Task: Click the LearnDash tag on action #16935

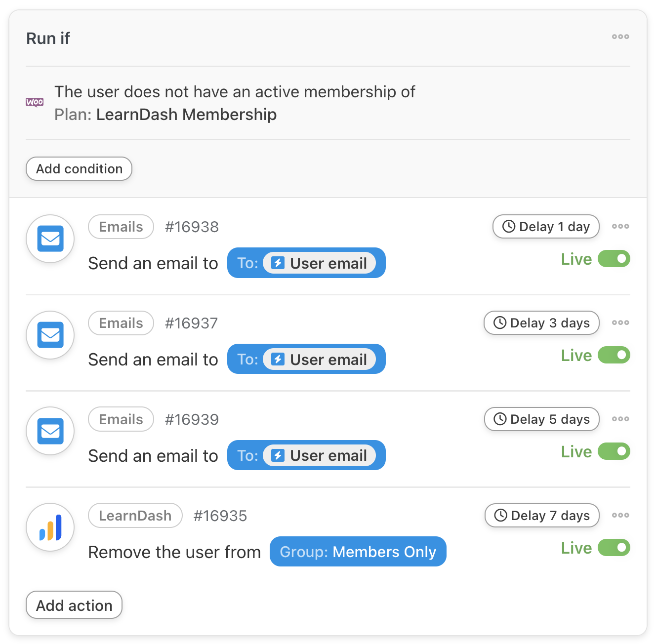Action: pos(135,516)
